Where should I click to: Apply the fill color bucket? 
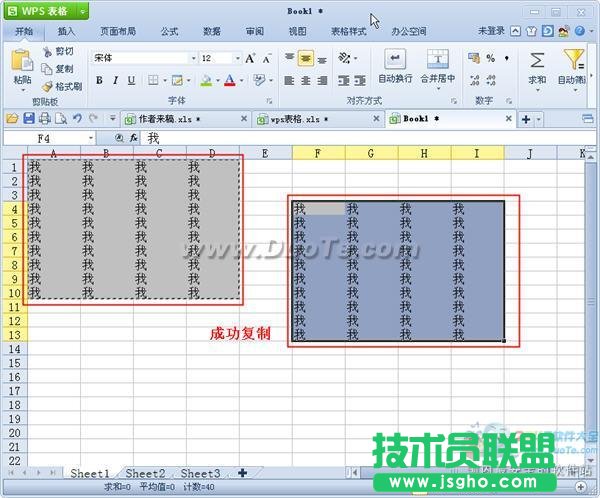coord(206,80)
